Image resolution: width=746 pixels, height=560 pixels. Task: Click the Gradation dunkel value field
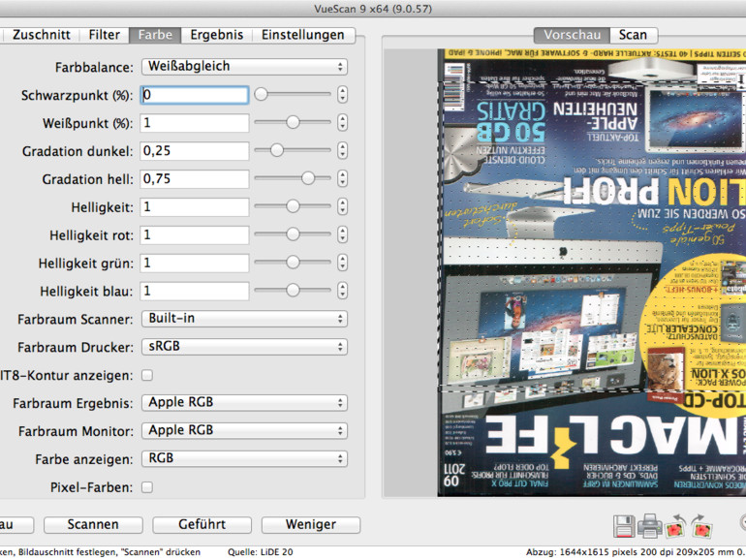(195, 151)
